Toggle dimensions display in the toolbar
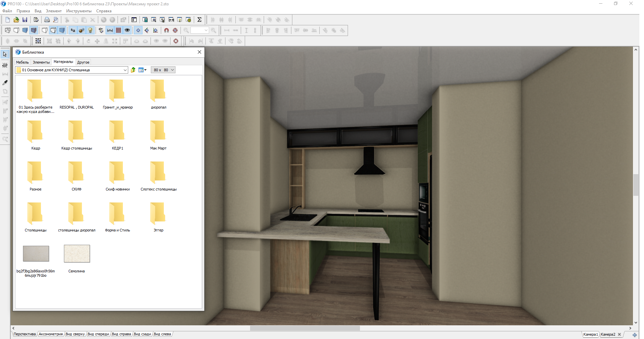Screen dimensions: 644x339 point(110,30)
